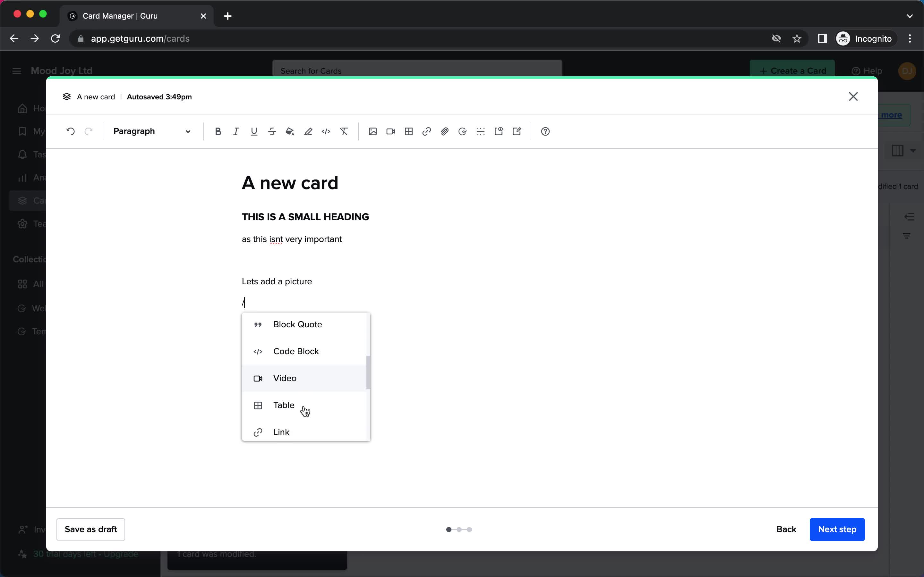Click the card title input field
The width and height of the screenshot is (924, 577).
pyautogui.click(x=290, y=183)
